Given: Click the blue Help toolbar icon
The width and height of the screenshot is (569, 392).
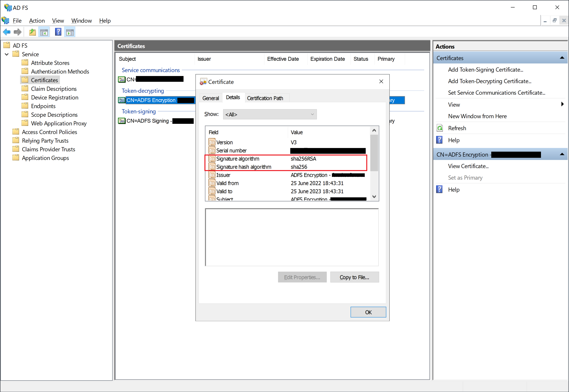Looking at the screenshot, I should click(58, 32).
